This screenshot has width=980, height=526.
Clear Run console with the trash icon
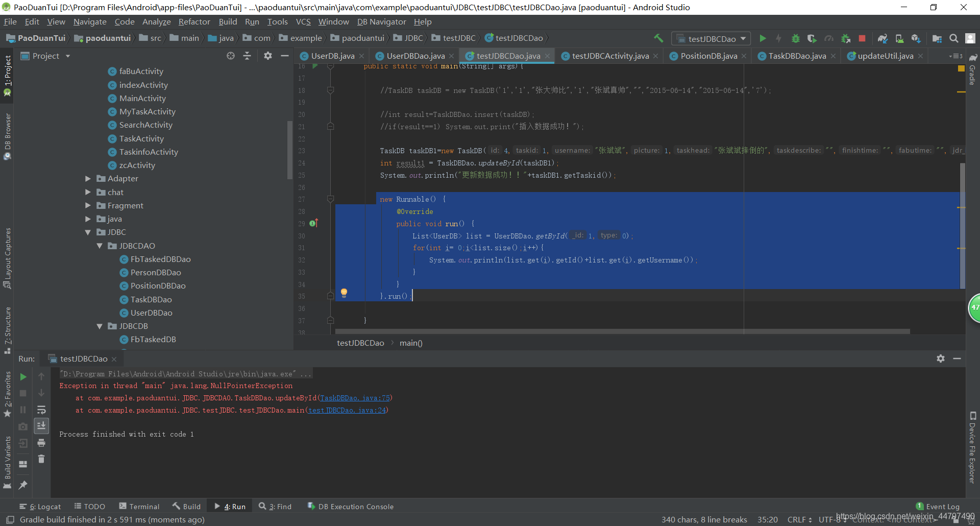pyautogui.click(x=41, y=459)
